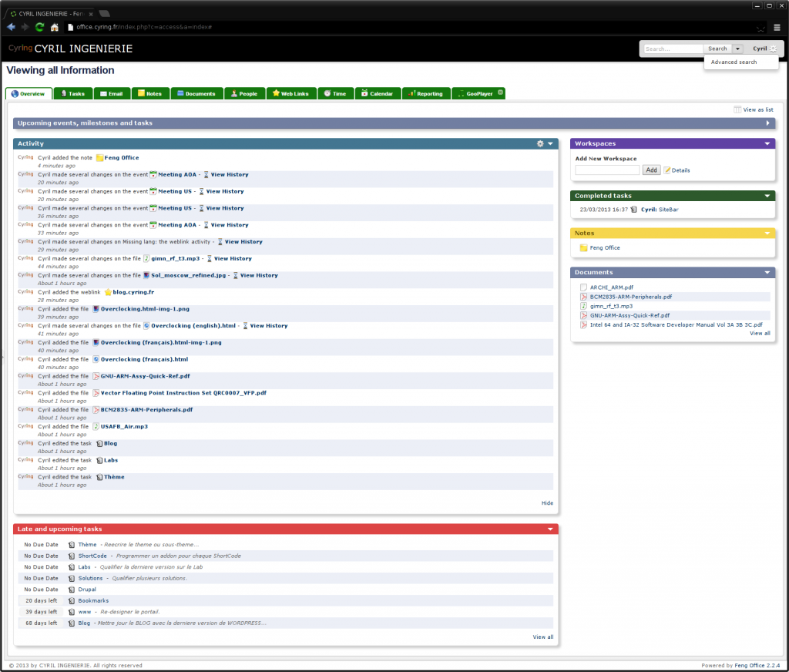The image size is (789, 672).
Task: Click the browser home icon
Action: [x=55, y=27]
